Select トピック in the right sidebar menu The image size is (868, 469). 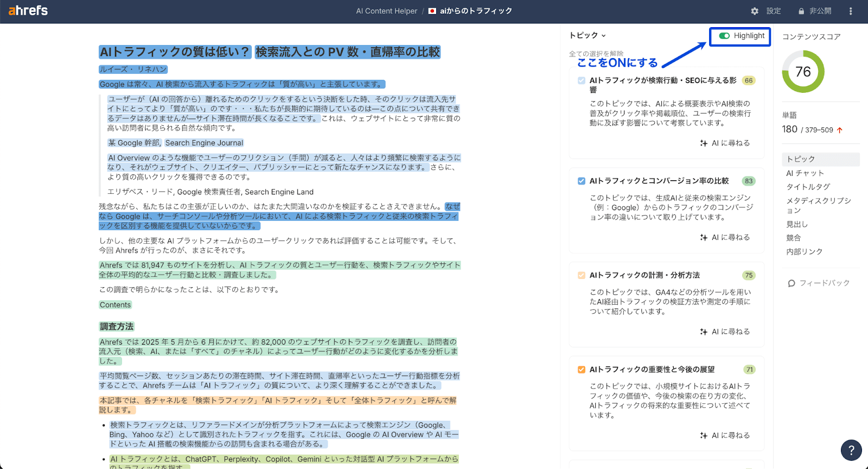tap(821, 159)
